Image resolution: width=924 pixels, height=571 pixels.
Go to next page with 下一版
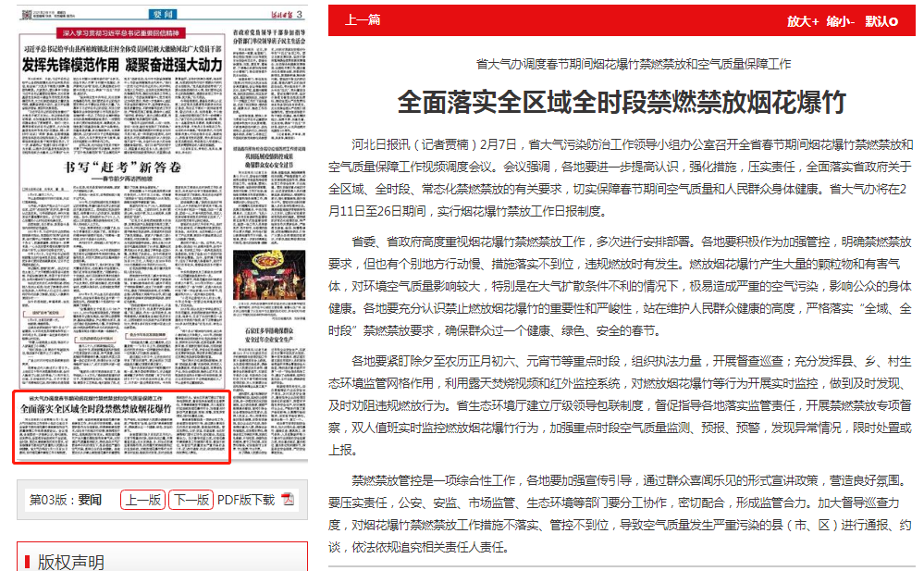[191, 500]
